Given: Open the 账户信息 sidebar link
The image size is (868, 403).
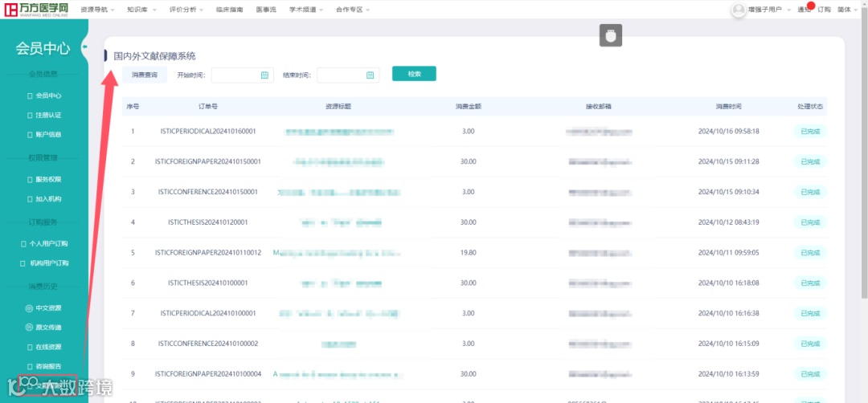Looking at the screenshot, I should [x=44, y=134].
